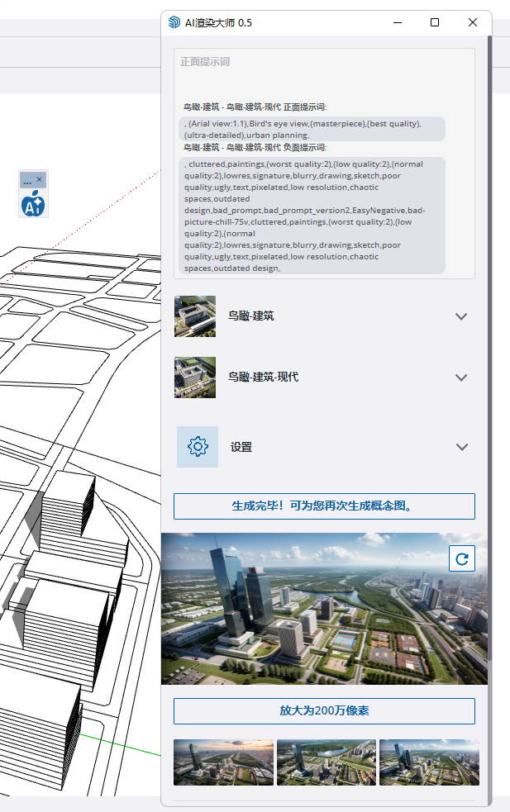This screenshot has height=812, width=510.
Task: Click the 放大为200万像素 upscale button
Action: (324, 710)
